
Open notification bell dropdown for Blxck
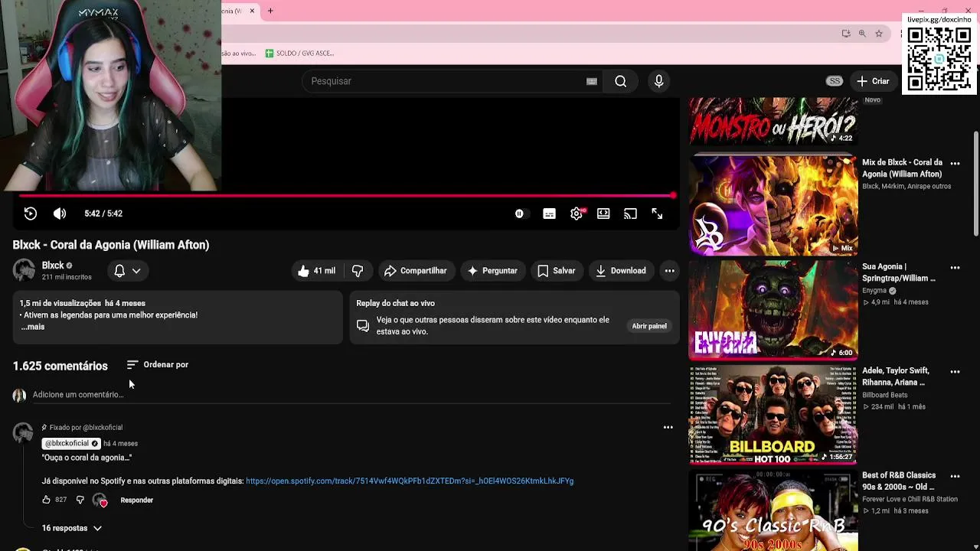(127, 271)
